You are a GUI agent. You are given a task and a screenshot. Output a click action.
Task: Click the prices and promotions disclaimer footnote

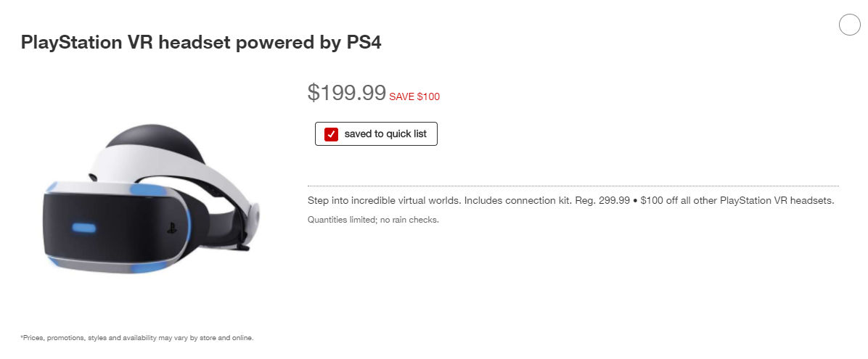pos(136,338)
